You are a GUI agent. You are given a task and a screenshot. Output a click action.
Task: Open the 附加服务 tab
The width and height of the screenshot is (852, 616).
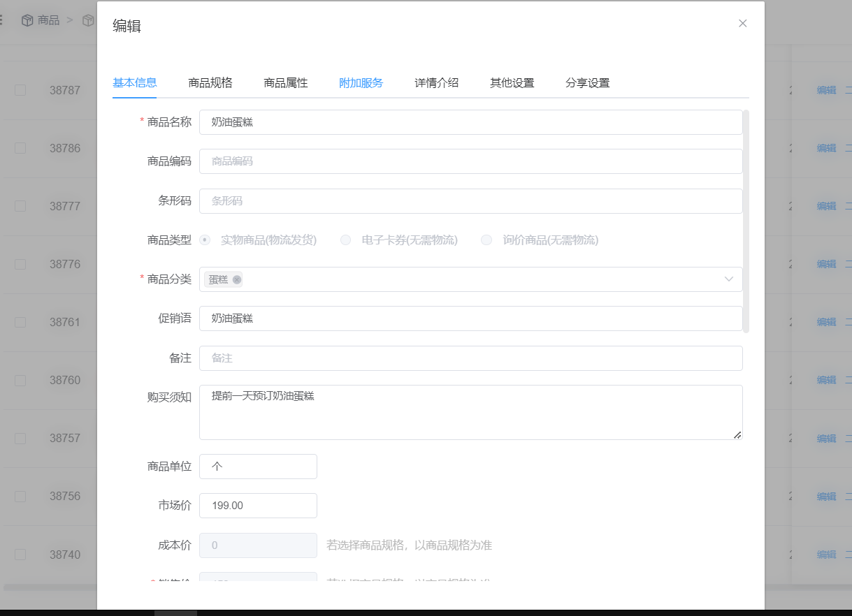coord(361,82)
